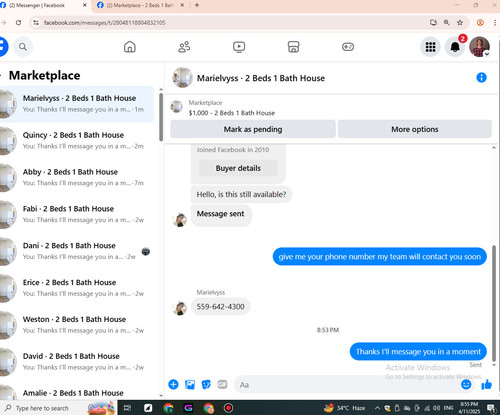The height and width of the screenshot is (415, 500).
Task: Attach a photo using the image icon
Action: [190, 384]
